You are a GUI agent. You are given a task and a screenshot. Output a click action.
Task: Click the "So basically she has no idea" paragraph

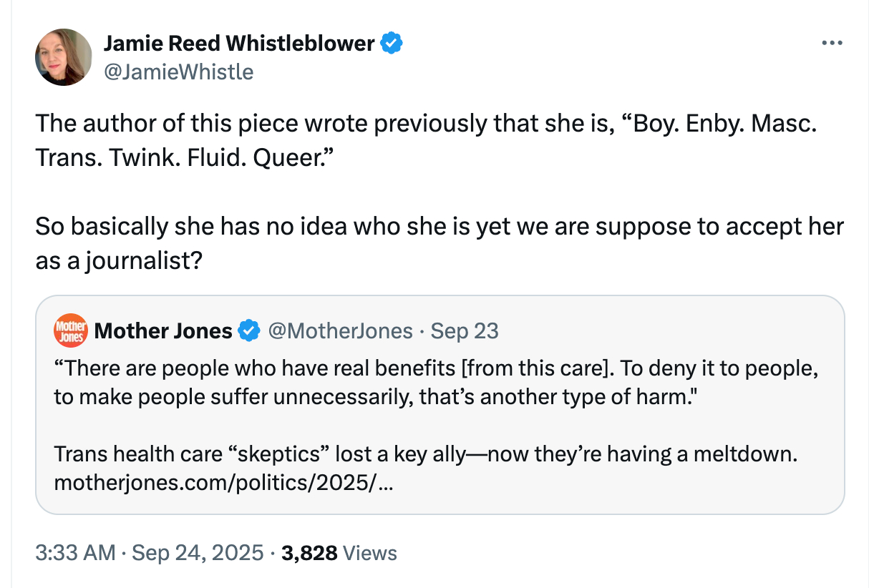pyautogui.click(x=440, y=243)
